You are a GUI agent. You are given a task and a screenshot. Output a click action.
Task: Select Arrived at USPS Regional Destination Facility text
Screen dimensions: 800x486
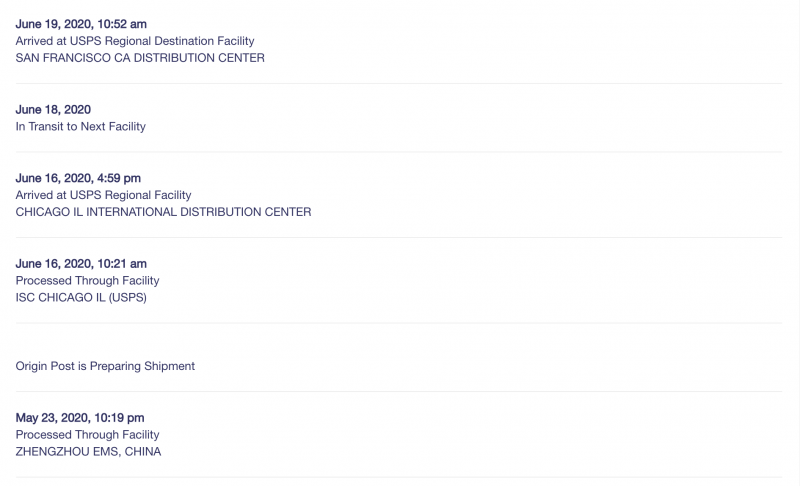135,41
